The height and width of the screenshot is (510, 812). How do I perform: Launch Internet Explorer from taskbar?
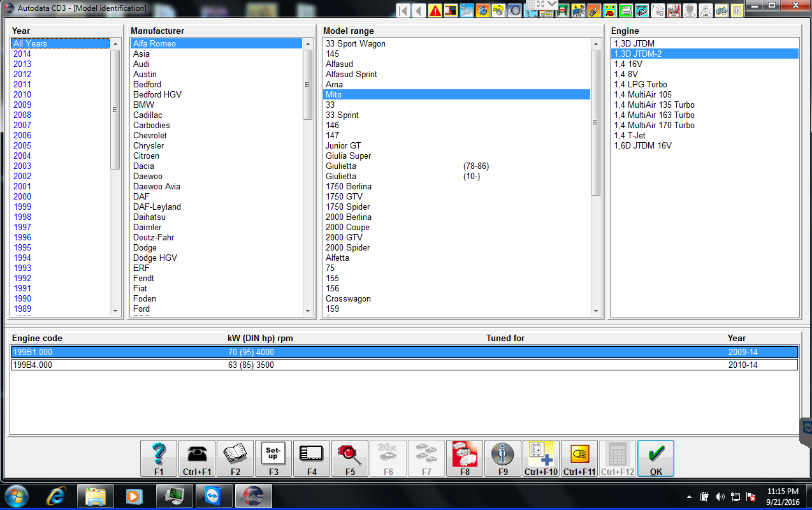coord(57,496)
